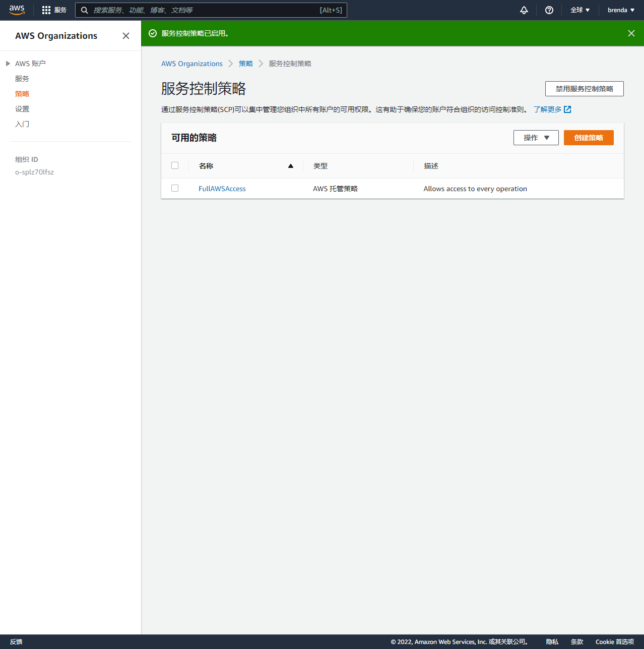Screen dimensions: 644x649
Task: Check the FullAWSAccess row checkbox
Action: [x=175, y=188]
